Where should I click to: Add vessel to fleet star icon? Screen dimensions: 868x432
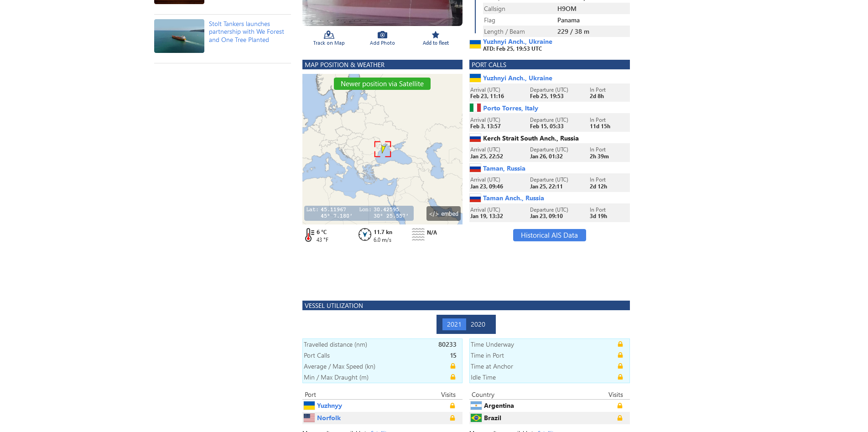(436, 35)
